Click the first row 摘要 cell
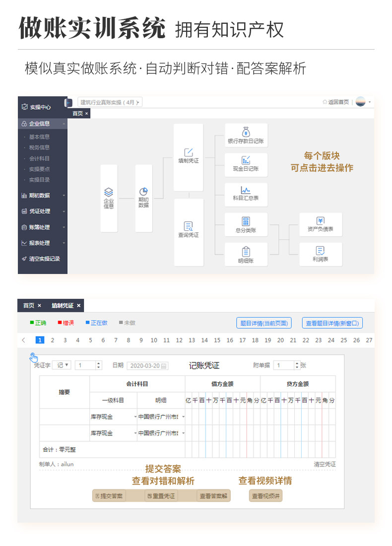The width and height of the screenshot is (392, 546). click(x=65, y=417)
